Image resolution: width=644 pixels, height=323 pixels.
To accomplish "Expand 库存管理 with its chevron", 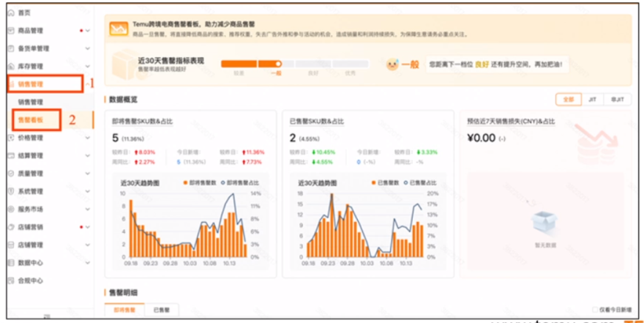I will coord(88,67).
